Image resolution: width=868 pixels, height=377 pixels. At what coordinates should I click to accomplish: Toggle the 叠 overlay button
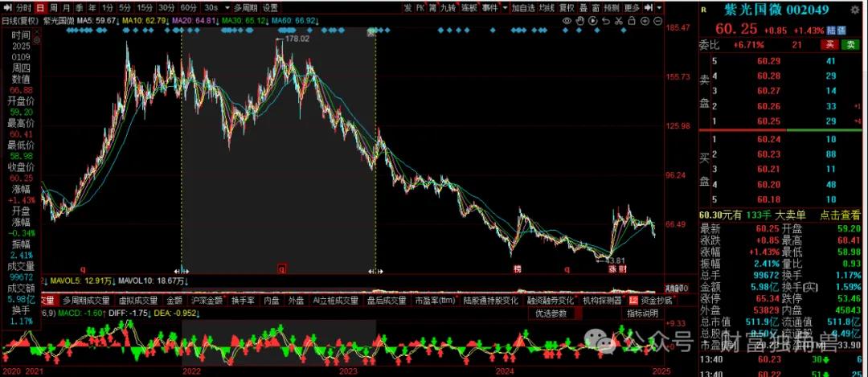point(583,8)
